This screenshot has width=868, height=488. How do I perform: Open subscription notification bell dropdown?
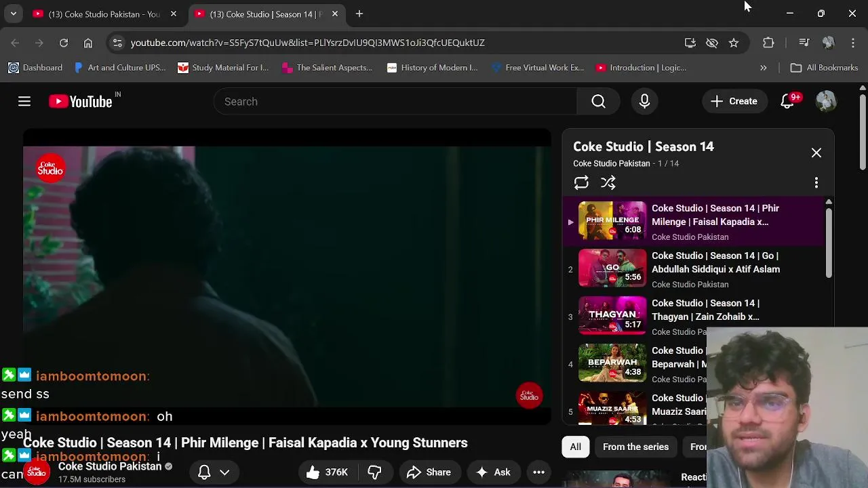click(214, 472)
